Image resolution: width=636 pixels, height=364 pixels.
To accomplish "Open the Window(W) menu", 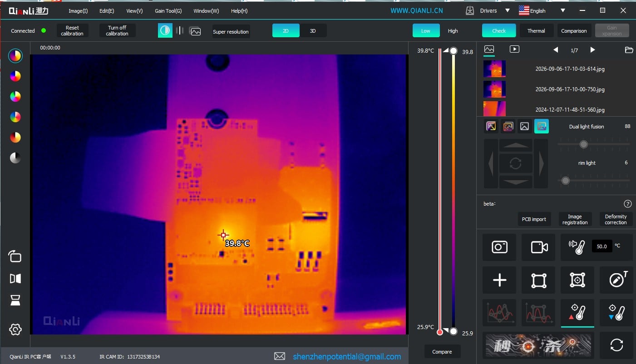I will [206, 11].
